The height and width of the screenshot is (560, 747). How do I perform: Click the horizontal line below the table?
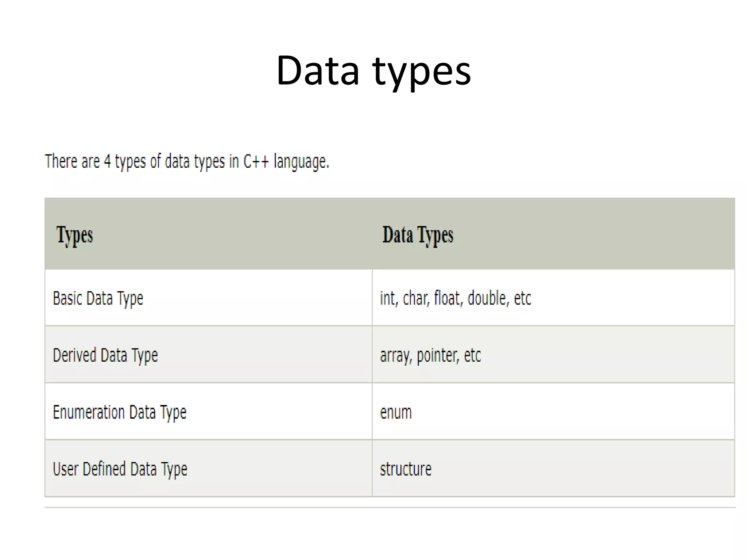(390, 507)
